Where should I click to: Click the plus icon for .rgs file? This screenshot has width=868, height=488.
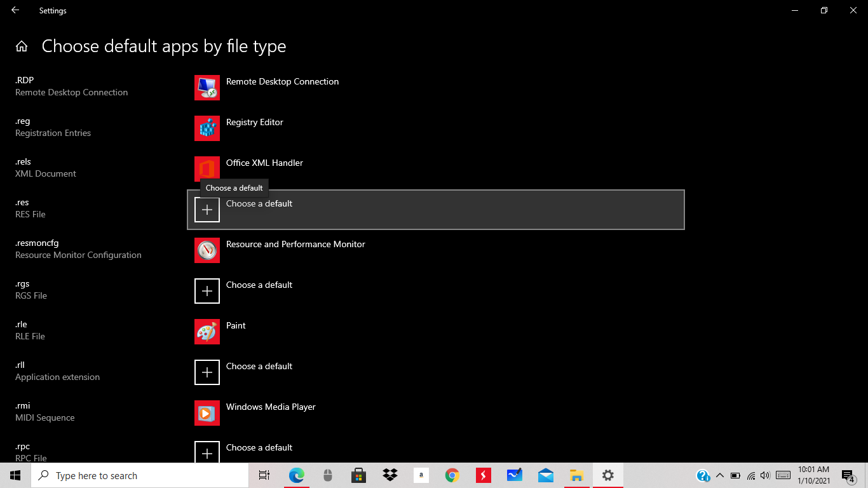pyautogui.click(x=207, y=291)
